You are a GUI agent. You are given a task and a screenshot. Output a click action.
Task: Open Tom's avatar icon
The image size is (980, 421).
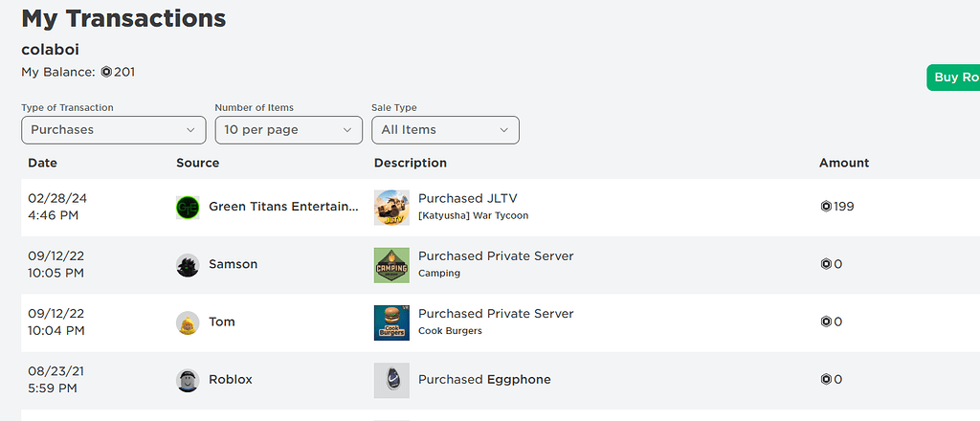pos(188,322)
